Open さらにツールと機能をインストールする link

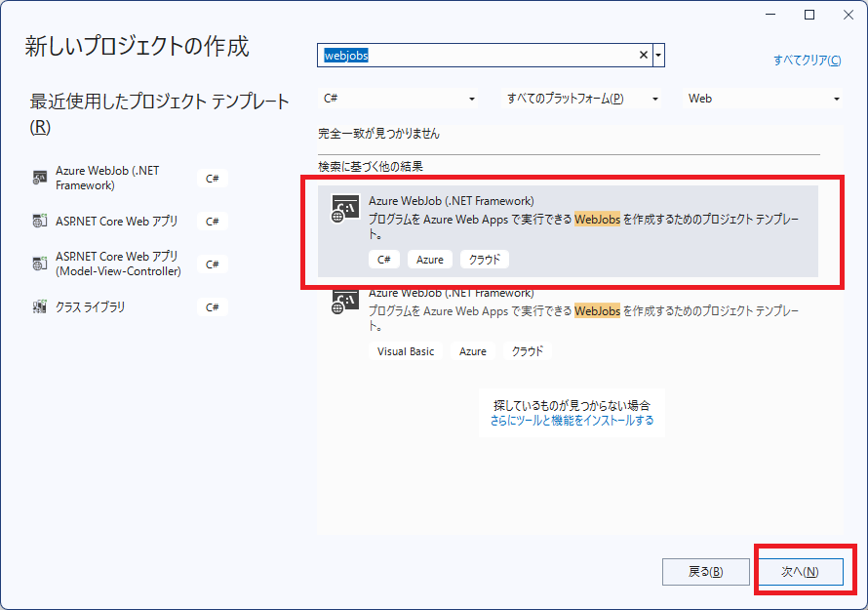click(572, 421)
